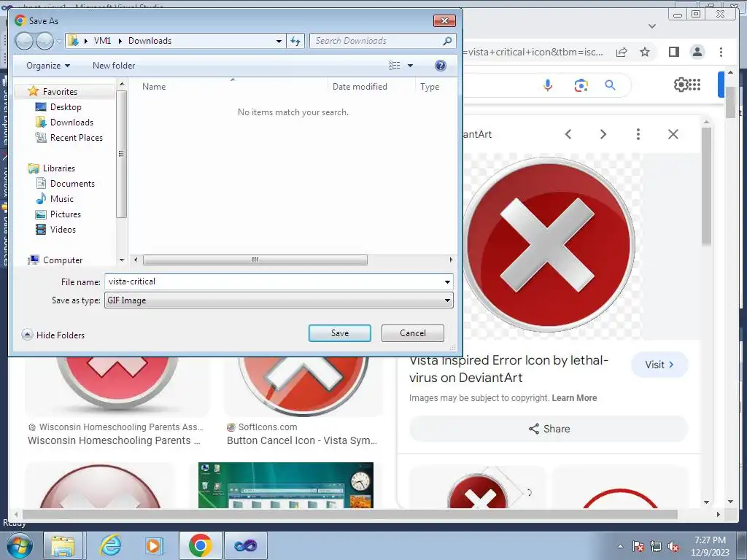Screen dimensions: 747x560
Task: Open the Softlcons.com Button Cancel Icon result
Action: (302, 441)
